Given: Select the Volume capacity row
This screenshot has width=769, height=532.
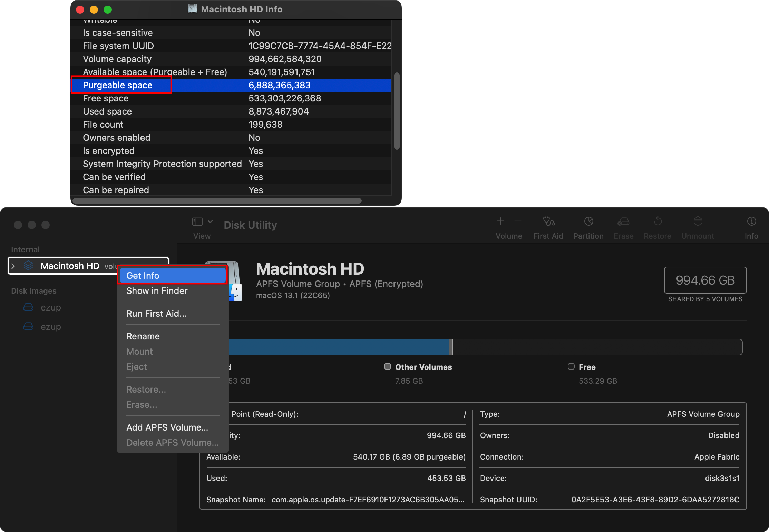Looking at the screenshot, I should pos(231,59).
